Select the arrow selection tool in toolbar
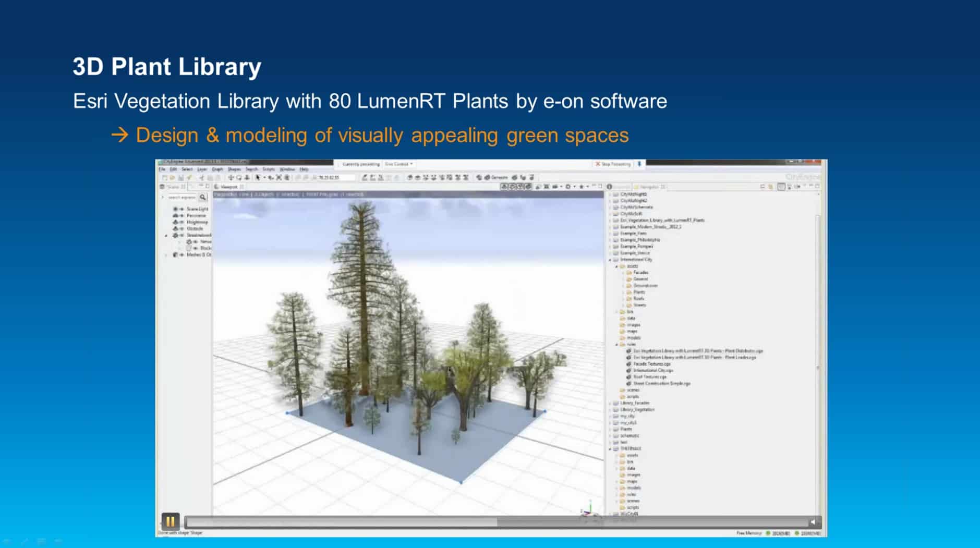The width and height of the screenshot is (980, 548). (258, 178)
